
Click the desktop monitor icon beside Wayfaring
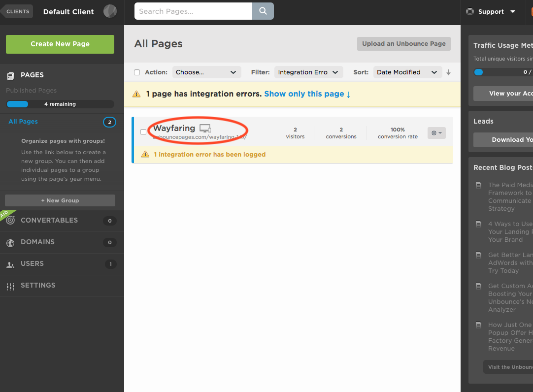click(205, 129)
